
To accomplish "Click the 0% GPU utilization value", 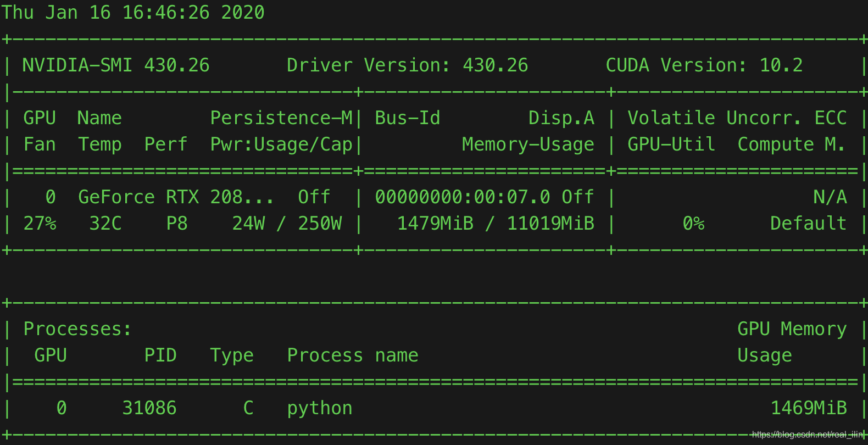I will pyautogui.click(x=693, y=223).
